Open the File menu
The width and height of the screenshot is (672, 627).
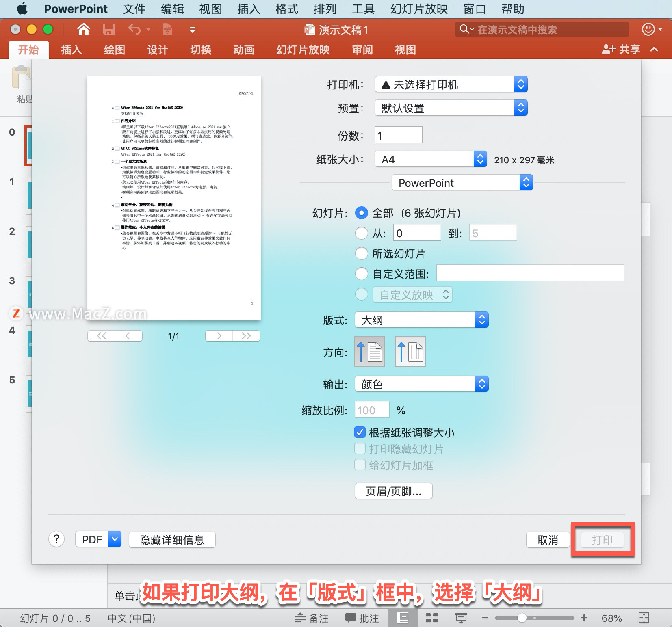[x=134, y=9]
